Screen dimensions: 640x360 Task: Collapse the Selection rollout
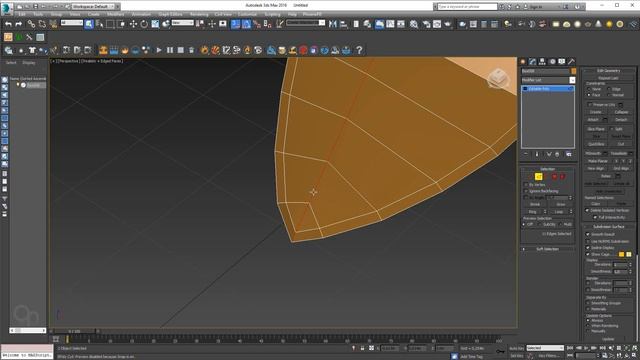pos(547,169)
